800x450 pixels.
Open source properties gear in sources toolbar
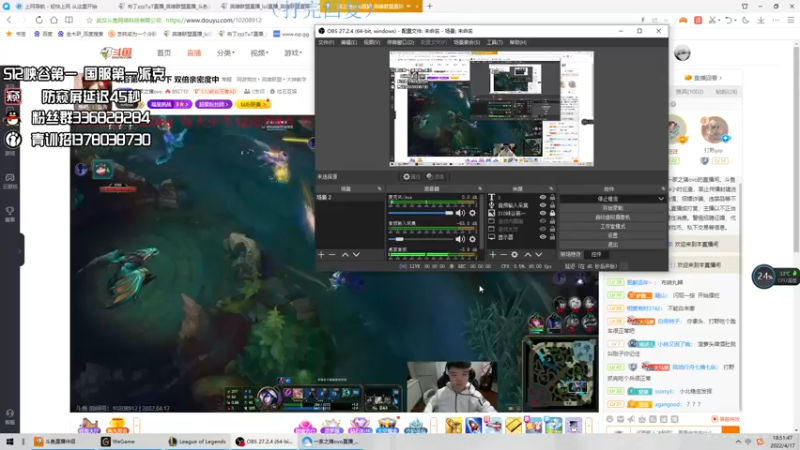tap(515, 254)
